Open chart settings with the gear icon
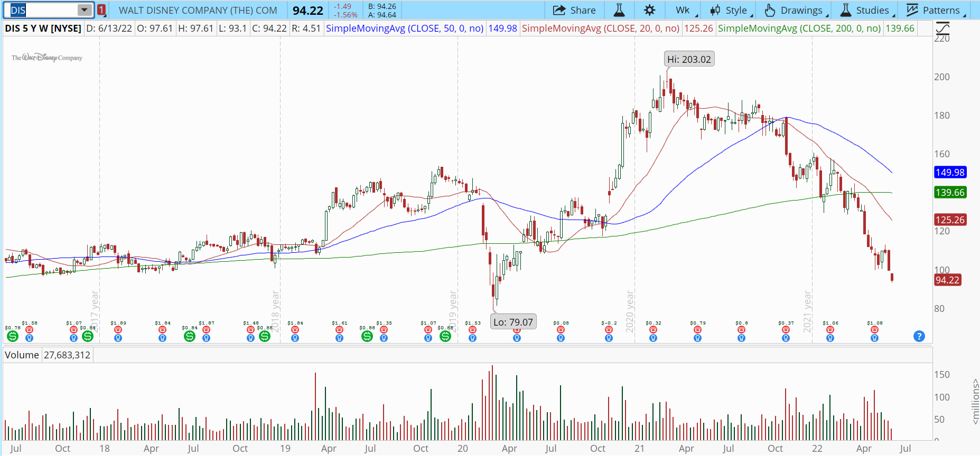The height and width of the screenshot is (456, 980). 649,10
